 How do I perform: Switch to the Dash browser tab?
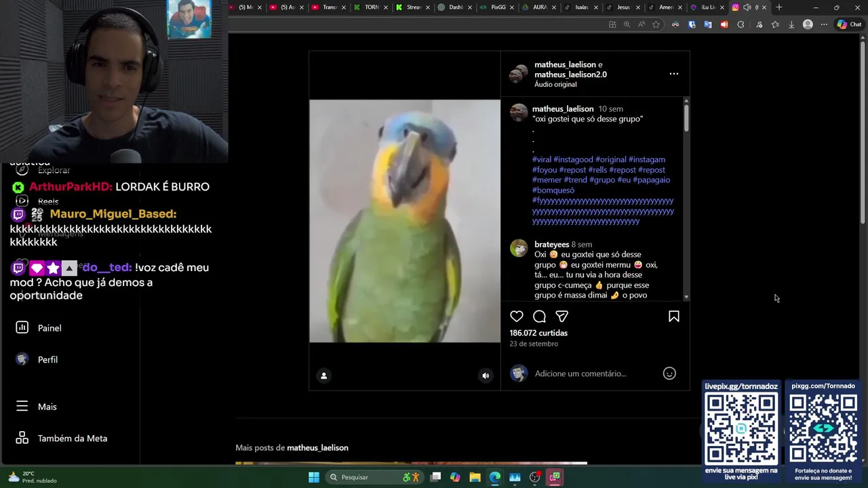(455, 7)
